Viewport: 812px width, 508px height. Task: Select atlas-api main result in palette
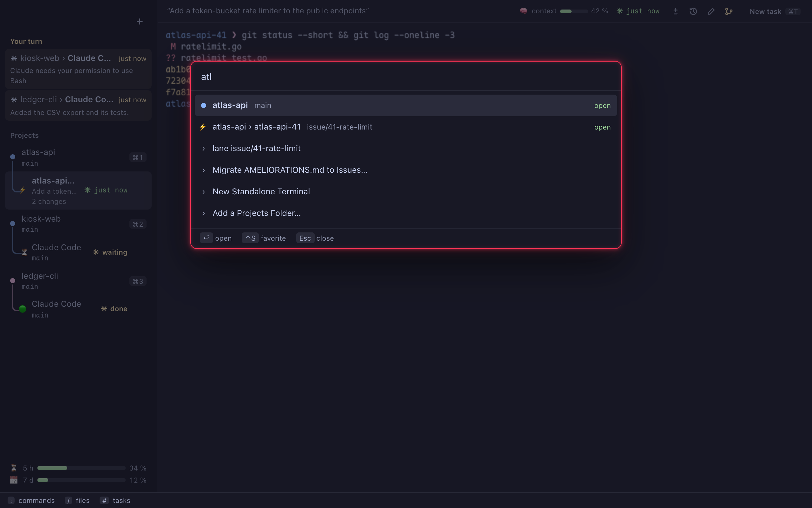406,105
